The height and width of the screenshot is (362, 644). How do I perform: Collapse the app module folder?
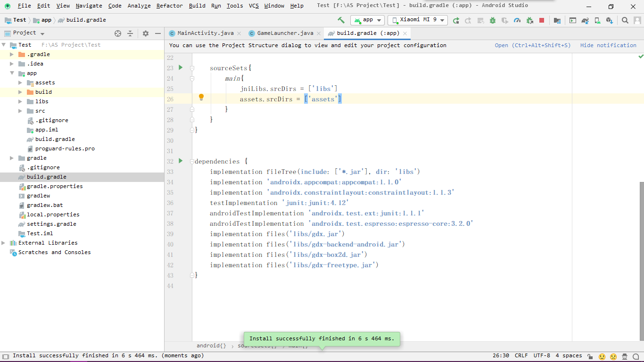(12, 73)
